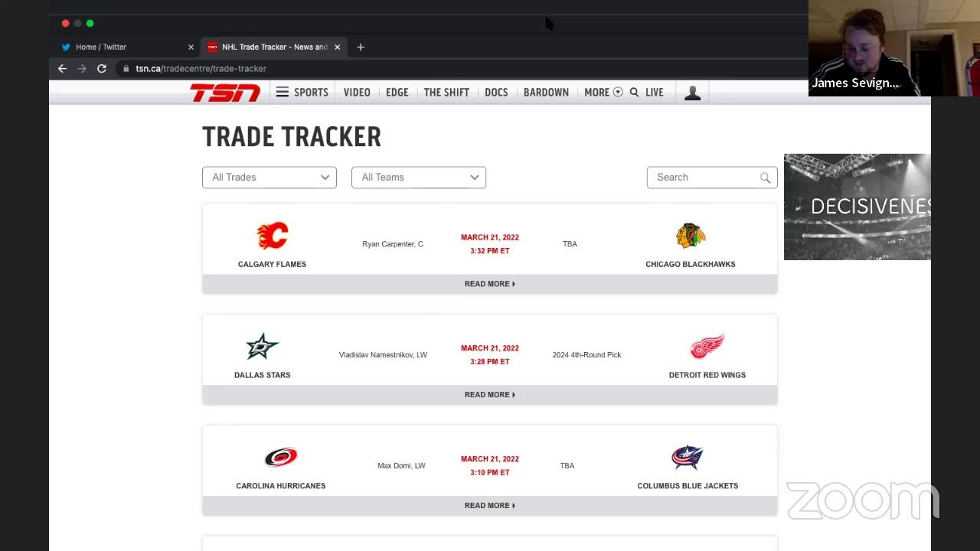The image size is (980, 551).
Task: Click the browser forward arrow
Action: (x=82, y=68)
